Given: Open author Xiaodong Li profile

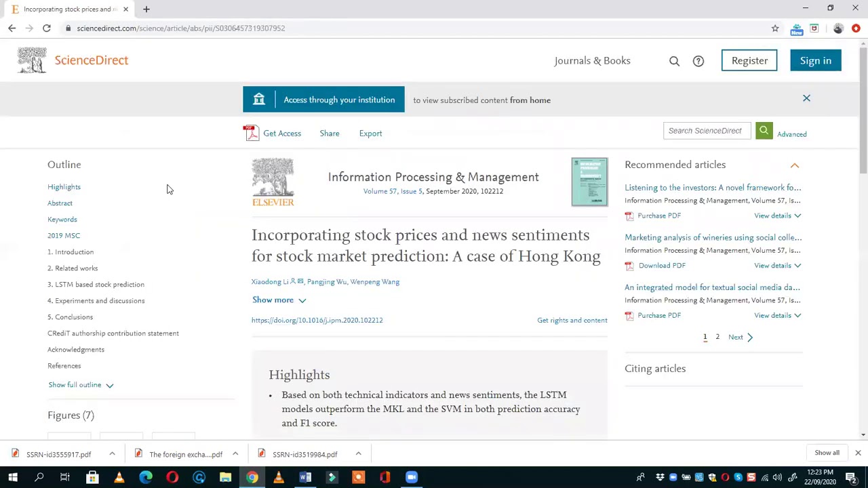Looking at the screenshot, I should coord(270,281).
